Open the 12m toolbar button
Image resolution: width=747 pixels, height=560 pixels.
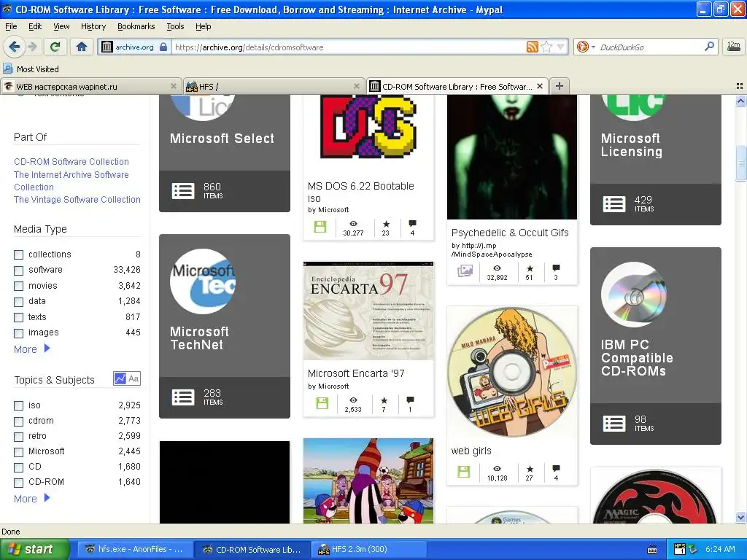coord(734,46)
